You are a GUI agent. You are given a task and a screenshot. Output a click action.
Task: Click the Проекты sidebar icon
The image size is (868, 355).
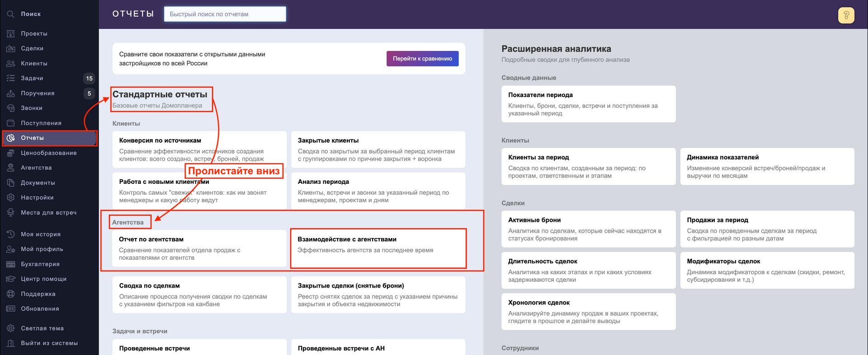(x=11, y=33)
